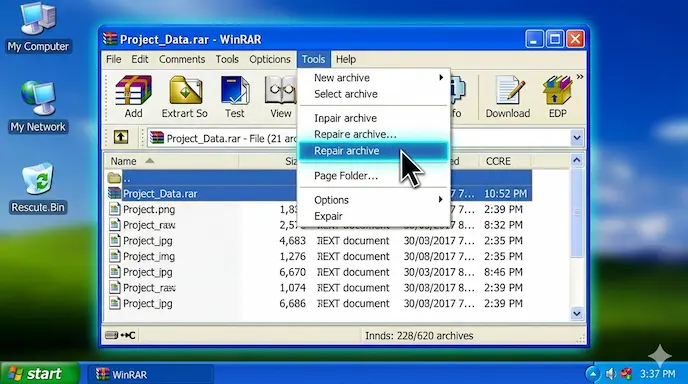Click the CCRE column header
688x384 pixels.
(x=498, y=161)
